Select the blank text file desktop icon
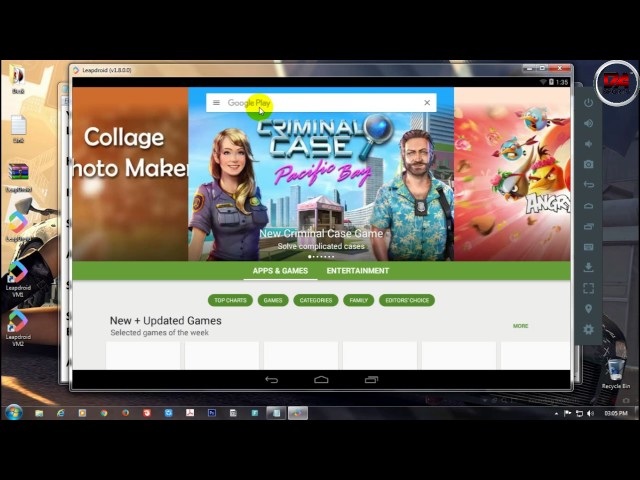 [18, 129]
